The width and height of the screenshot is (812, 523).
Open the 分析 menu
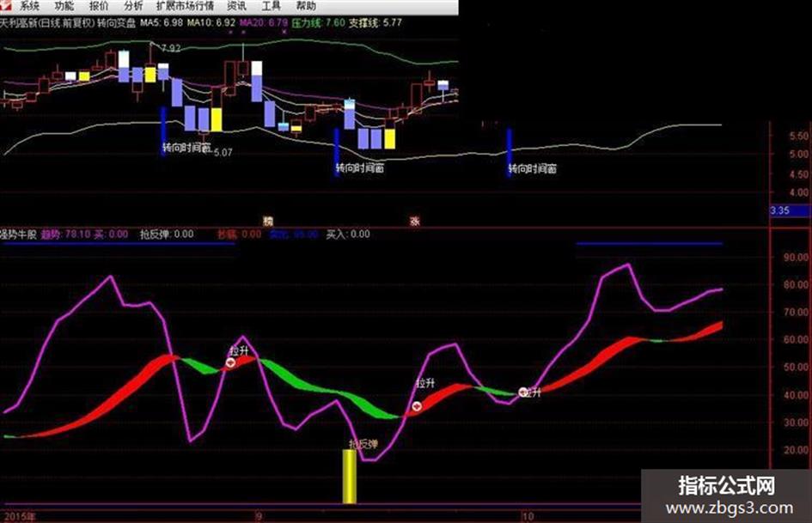click(x=133, y=6)
